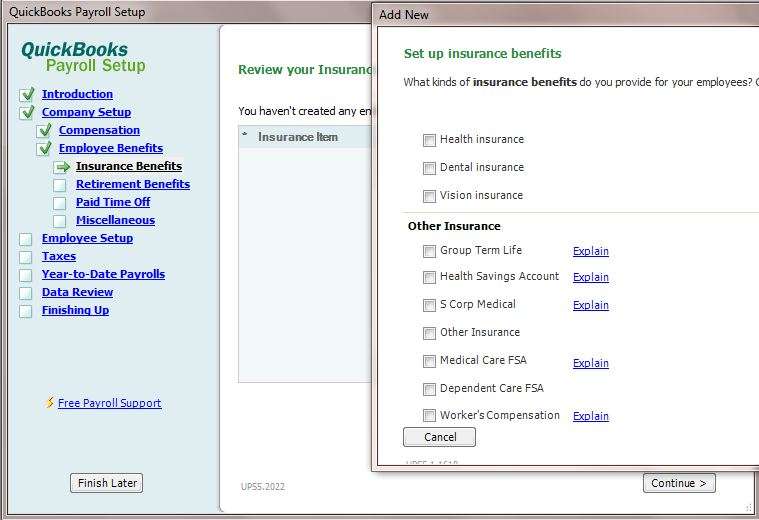Select the Group Term Life checkbox

point(429,251)
